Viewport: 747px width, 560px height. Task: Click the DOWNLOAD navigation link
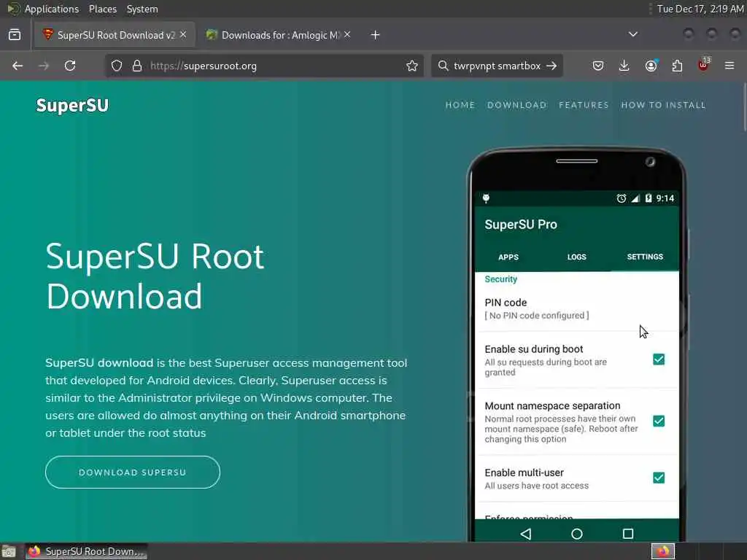(517, 105)
